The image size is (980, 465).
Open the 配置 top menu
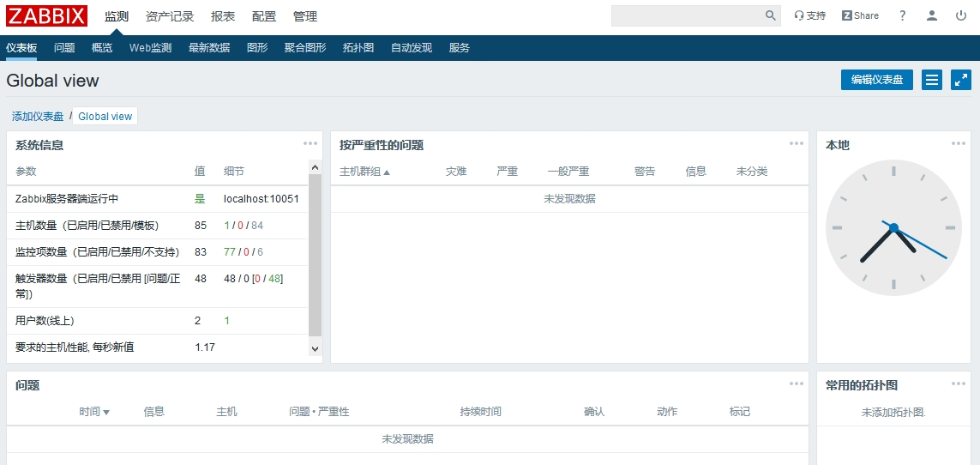click(264, 16)
